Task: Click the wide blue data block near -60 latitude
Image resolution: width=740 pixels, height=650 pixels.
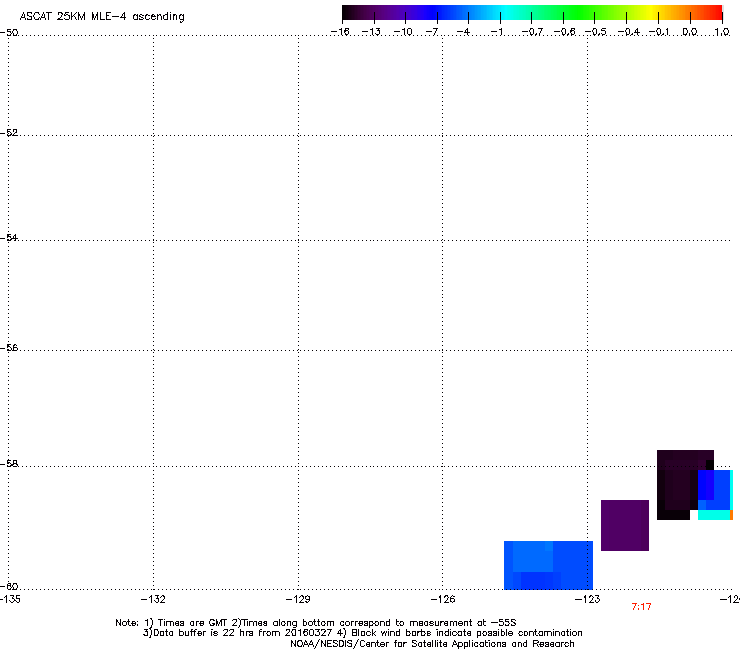Action: click(548, 565)
